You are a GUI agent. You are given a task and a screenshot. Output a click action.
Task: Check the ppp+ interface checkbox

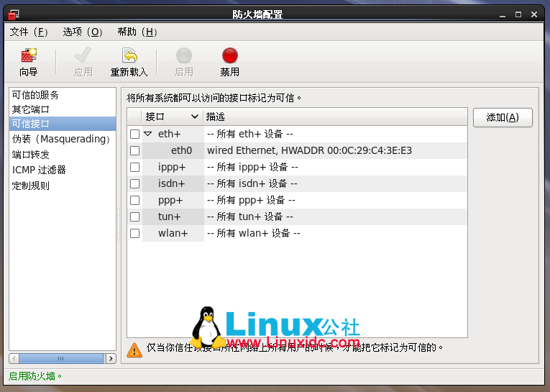(134, 200)
